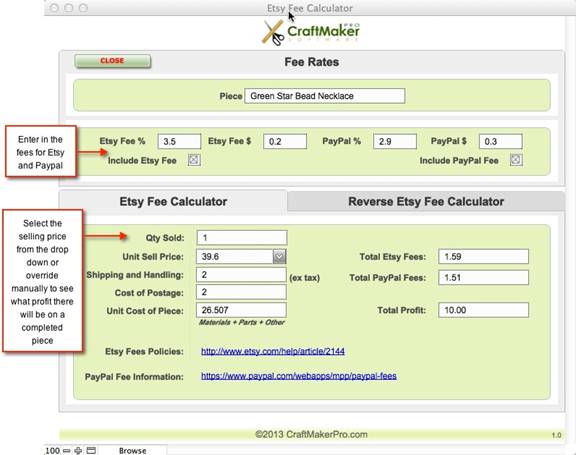Viewport: 576px width, 455px height.
Task: Click the CraftMaker Pro logo
Action: (311, 32)
